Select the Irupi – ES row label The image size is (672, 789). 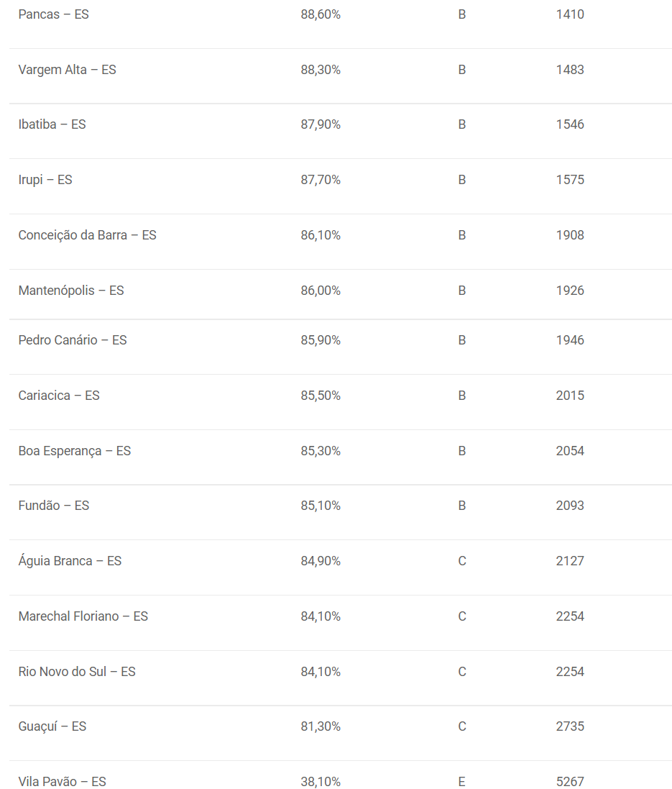click(x=45, y=180)
